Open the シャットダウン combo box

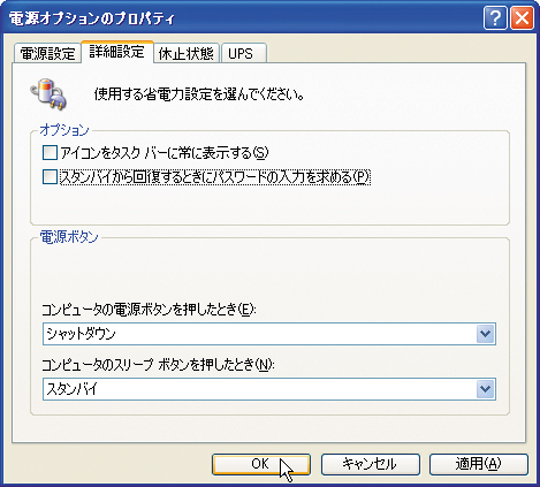(269, 333)
